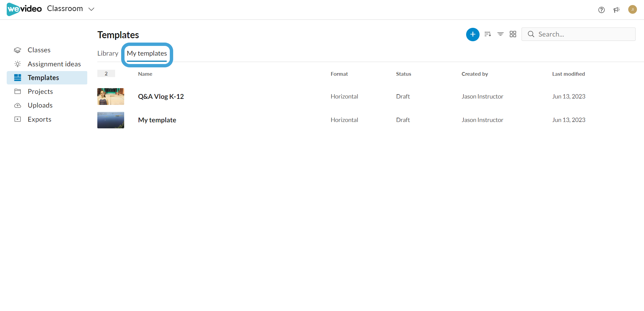Switch to grid view layout
Image resolution: width=644 pixels, height=311 pixels.
click(x=513, y=34)
